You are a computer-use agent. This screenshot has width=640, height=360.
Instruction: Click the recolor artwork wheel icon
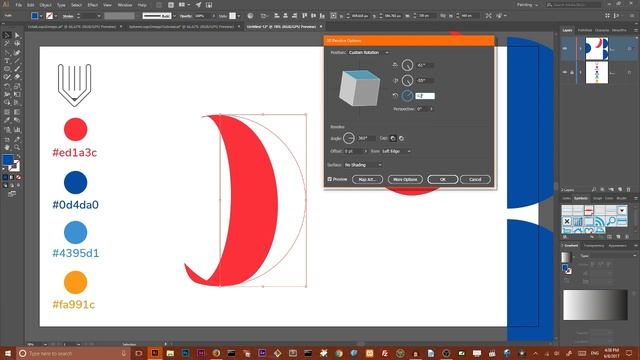250,16
